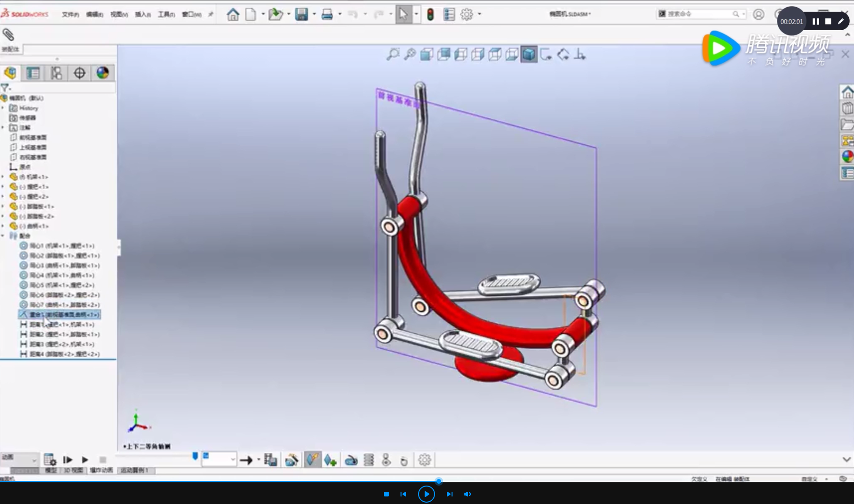854x504 pixels.
Task: Click the Home welcome icon in top toolbar
Action: coord(232,15)
